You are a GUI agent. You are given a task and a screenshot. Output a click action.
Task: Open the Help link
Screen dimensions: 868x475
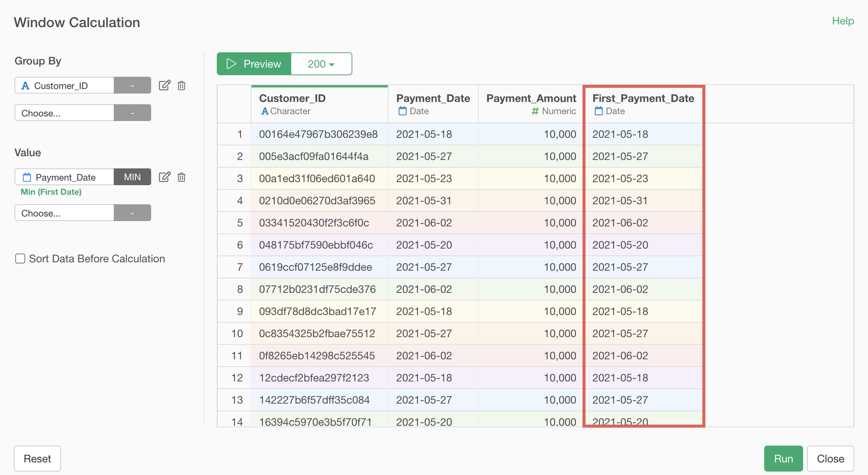click(842, 21)
